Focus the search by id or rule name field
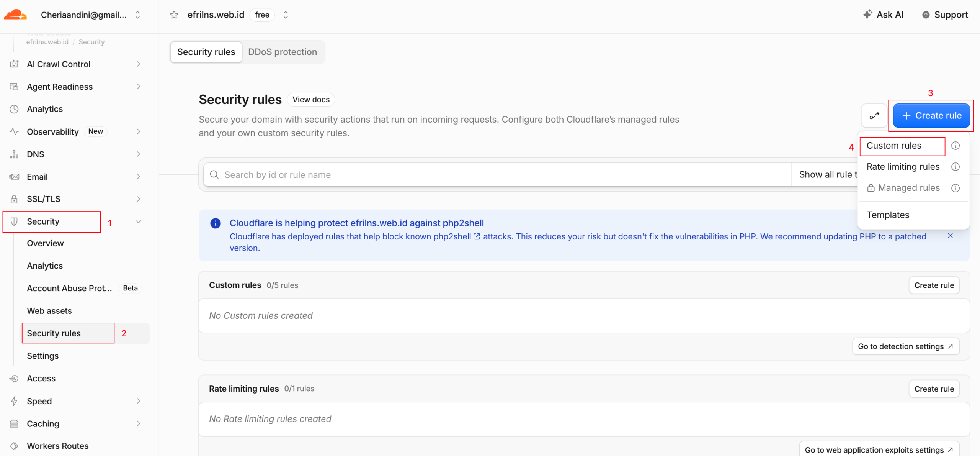The width and height of the screenshot is (980, 456). pos(497,175)
